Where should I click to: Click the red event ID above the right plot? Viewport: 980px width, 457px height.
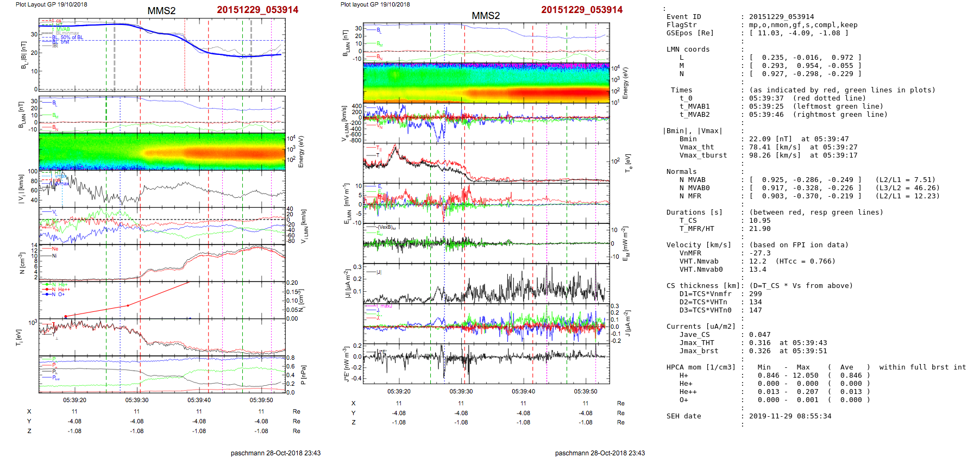[581, 10]
